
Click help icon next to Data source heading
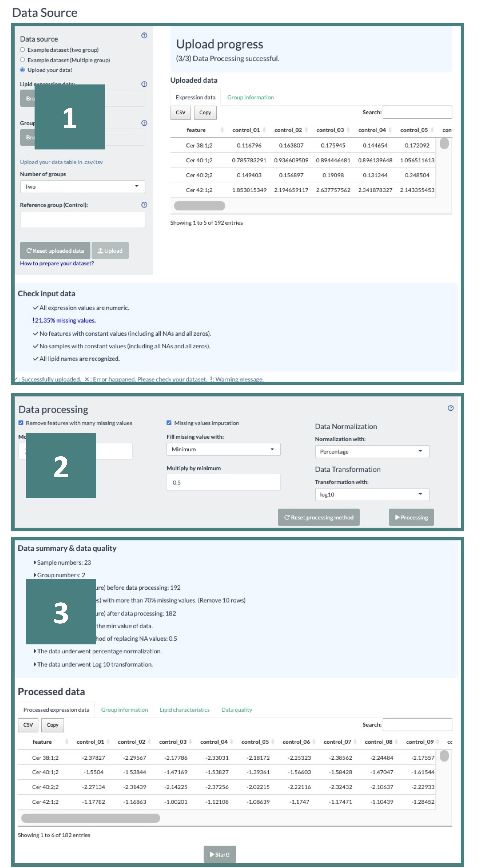[x=144, y=35]
